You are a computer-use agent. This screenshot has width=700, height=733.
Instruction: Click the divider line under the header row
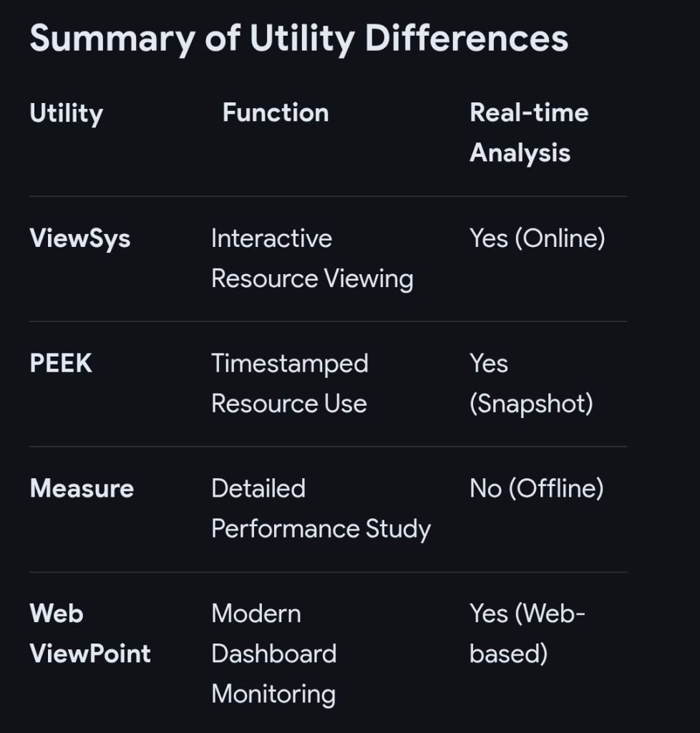click(x=328, y=196)
